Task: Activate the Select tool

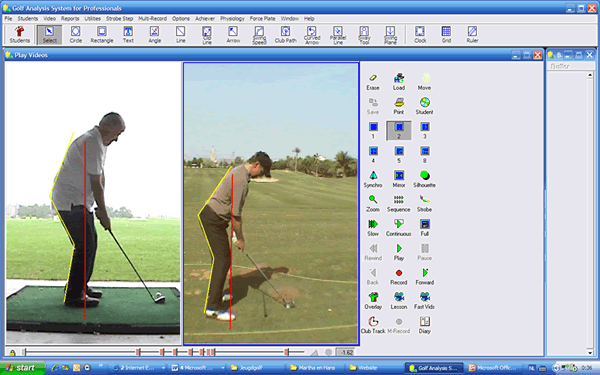Action: 49,35
